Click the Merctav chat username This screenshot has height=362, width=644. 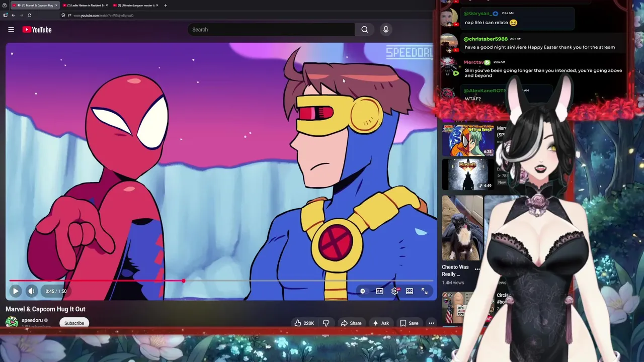click(473, 62)
